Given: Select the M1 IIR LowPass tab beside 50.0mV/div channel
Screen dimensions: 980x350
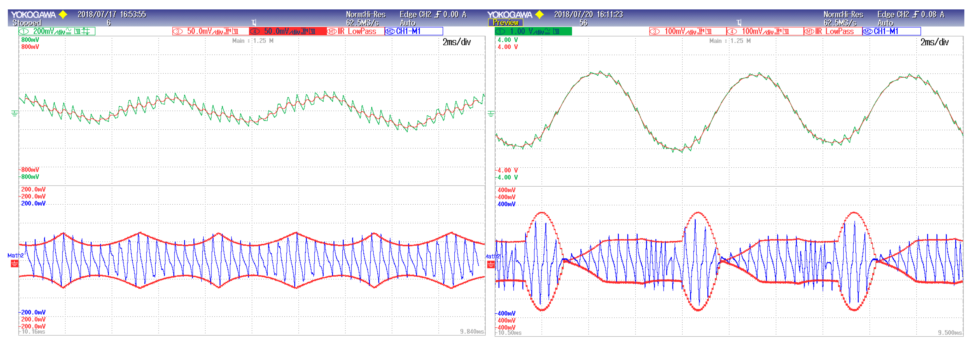Looking at the screenshot, I should pyautogui.click(x=355, y=31).
